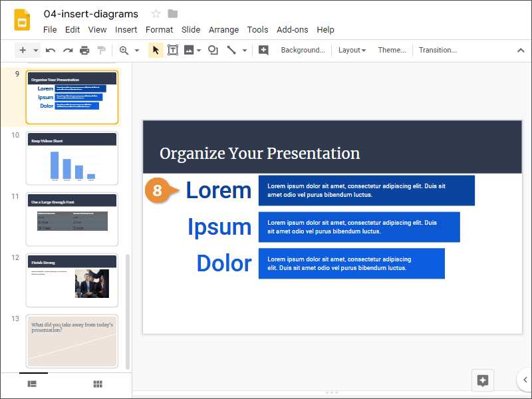The image size is (532, 399).
Task: Expand the side panel arrow
Action: coord(525,380)
